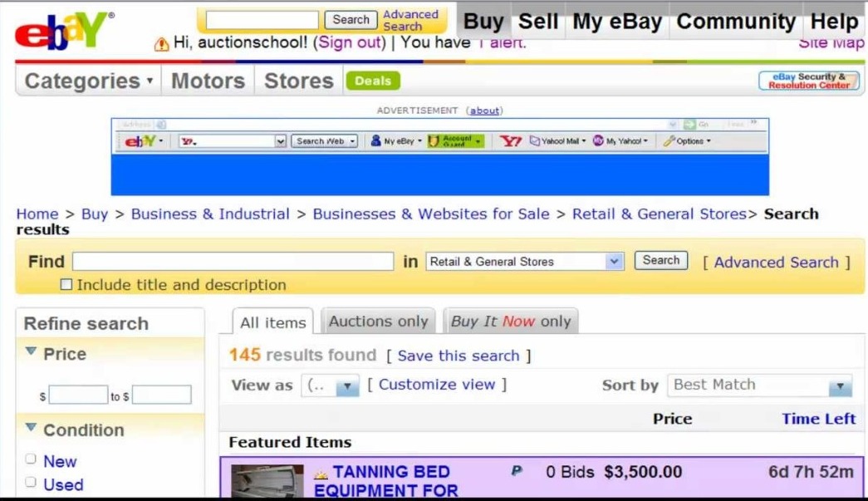Click the alert warning icon beside greeting

coord(162,44)
